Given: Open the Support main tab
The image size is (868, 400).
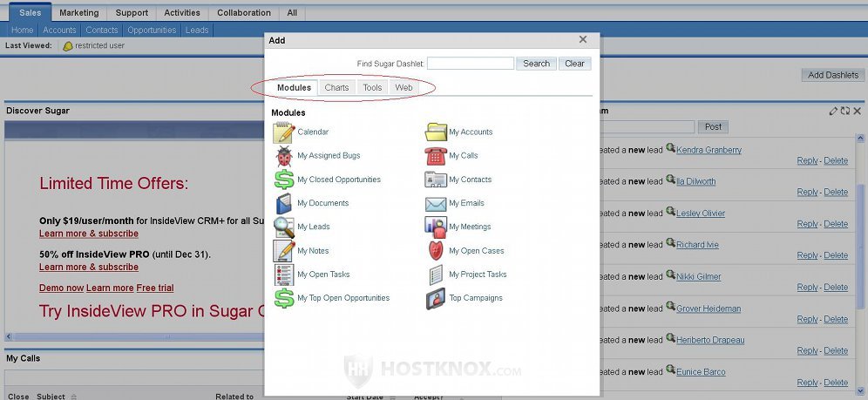Looking at the screenshot, I should pos(132,13).
